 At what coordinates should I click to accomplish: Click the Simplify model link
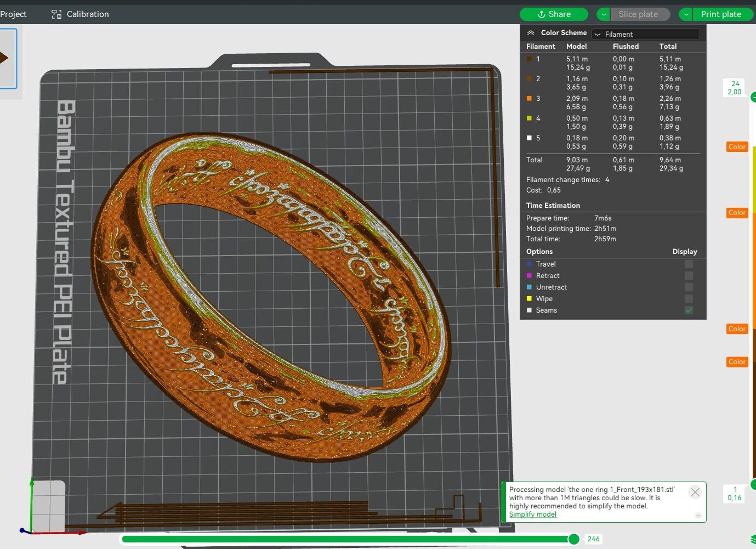pos(532,514)
